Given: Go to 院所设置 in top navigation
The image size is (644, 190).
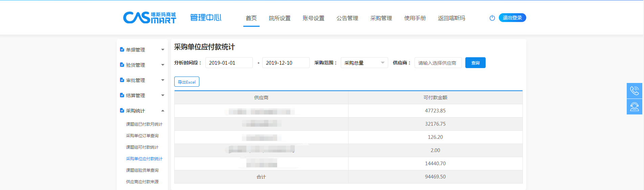Looking at the screenshot, I should pos(280,18).
